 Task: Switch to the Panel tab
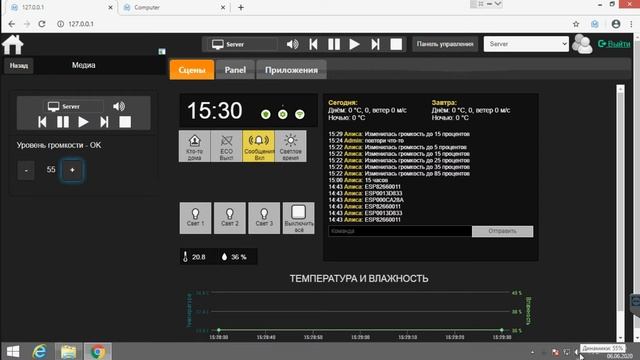[235, 70]
